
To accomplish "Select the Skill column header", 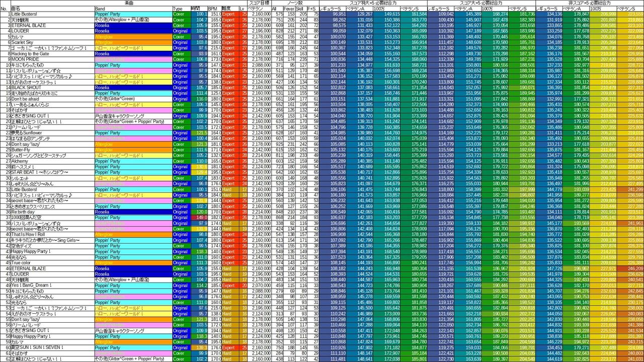I will (301, 9).
